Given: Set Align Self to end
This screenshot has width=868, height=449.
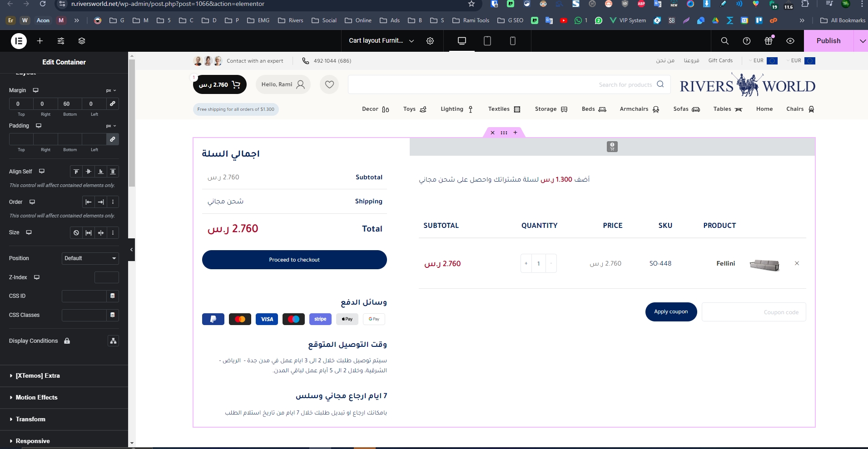Looking at the screenshot, I should click(x=101, y=171).
